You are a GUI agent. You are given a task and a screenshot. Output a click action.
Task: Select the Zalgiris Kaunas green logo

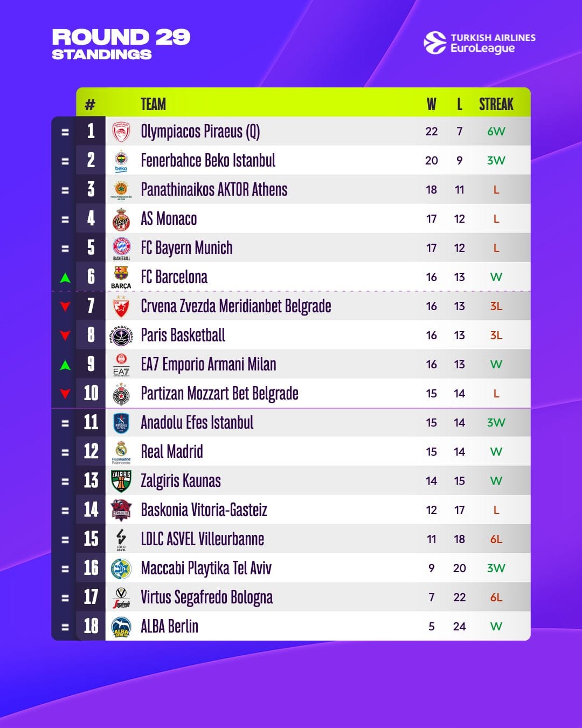(121, 481)
